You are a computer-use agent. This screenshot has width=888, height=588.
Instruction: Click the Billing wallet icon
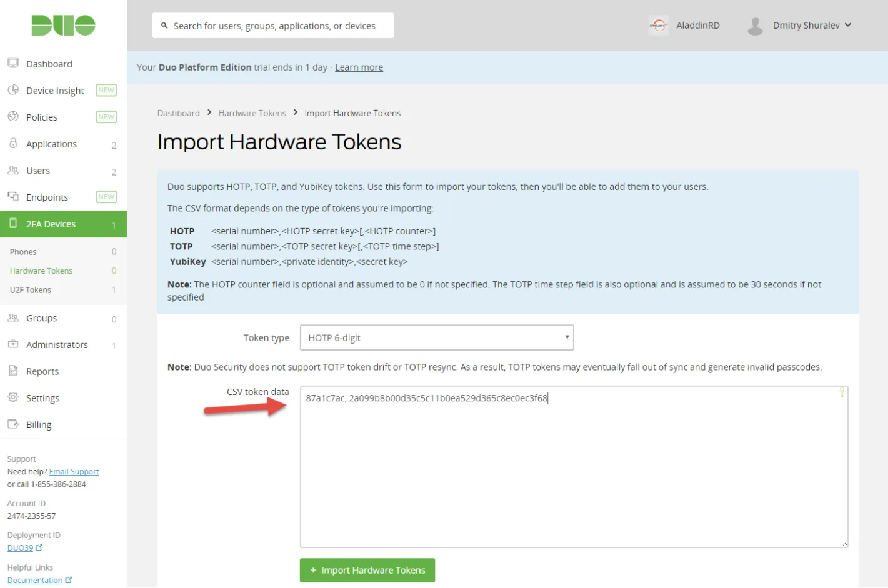pyautogui.click(x=13, y=424)
